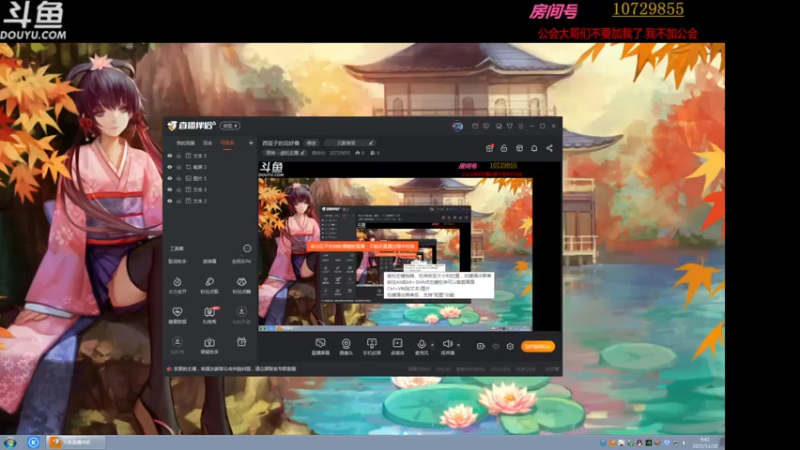
Task: Open the Windows Start button
Action: (x=10, y=442)
